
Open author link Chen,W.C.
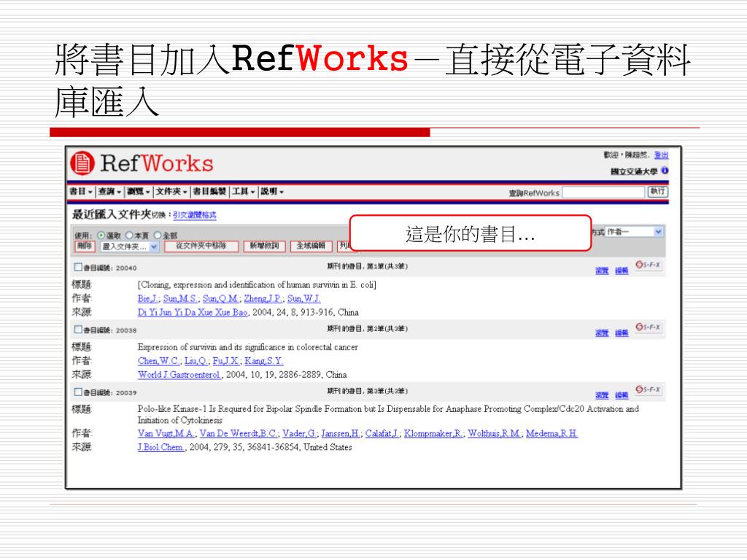pos(158,361)
